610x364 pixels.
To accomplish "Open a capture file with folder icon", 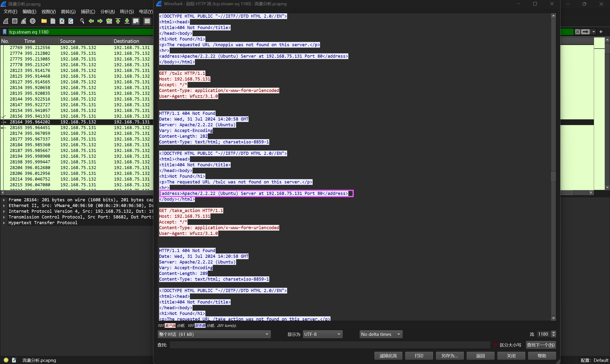I will (44, 21).
